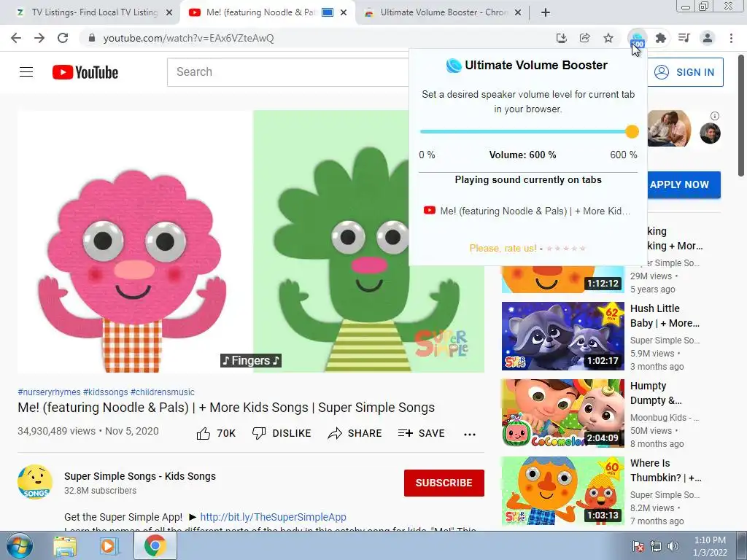Open Windows Media Player from the taskbar
Screen dimensions: 747x560
click(109, 546)
